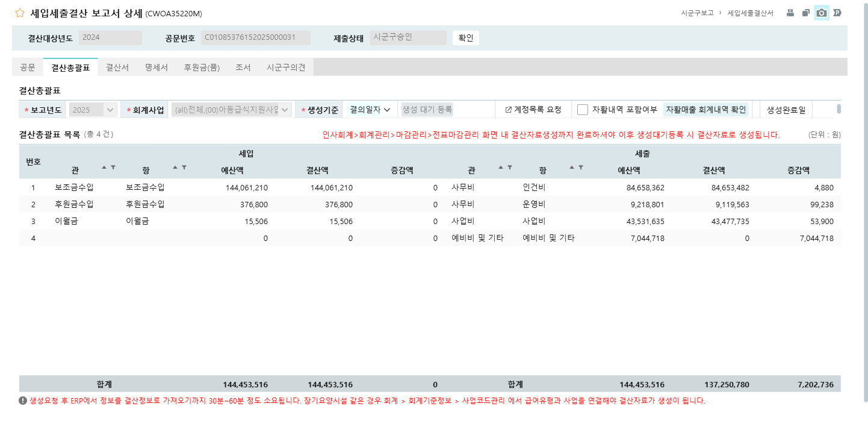Toggle the 자활내역 포함여부 checkbox

(x=583, y=110)
